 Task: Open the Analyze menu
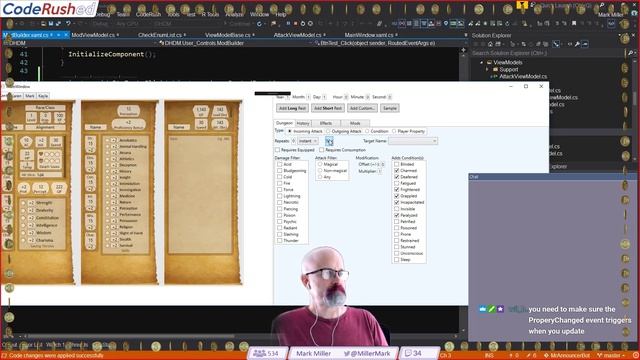pyautogui.click(x=234, y=14)
